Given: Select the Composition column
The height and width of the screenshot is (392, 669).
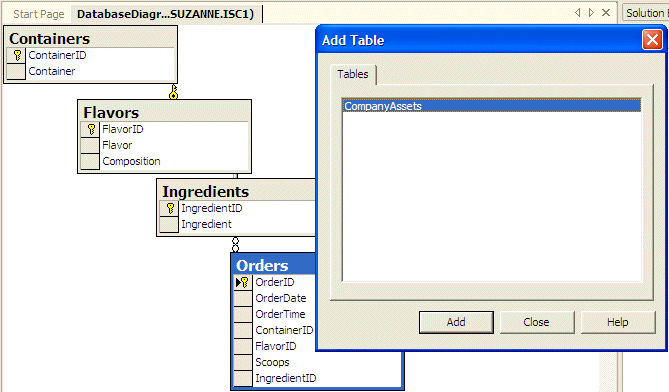Looking at the screenshot, I should click(131, 161).
